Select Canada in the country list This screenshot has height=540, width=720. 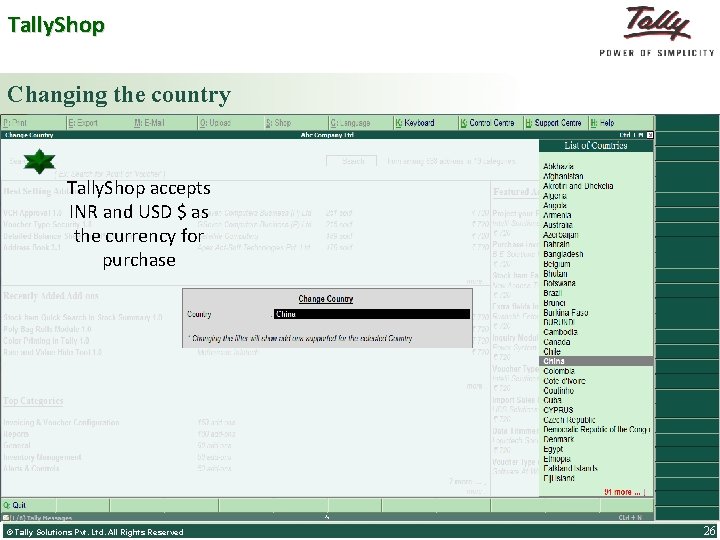(x=557, y=342)
